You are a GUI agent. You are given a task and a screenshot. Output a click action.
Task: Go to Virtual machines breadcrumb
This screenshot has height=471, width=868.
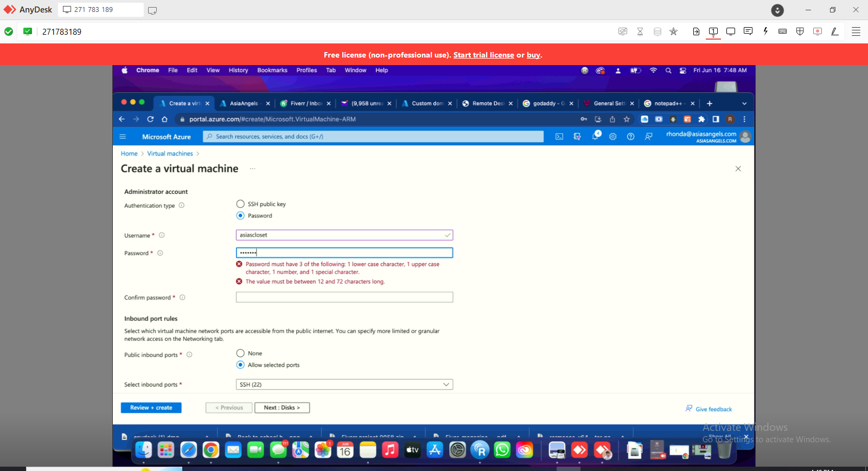tap(170, 154)
